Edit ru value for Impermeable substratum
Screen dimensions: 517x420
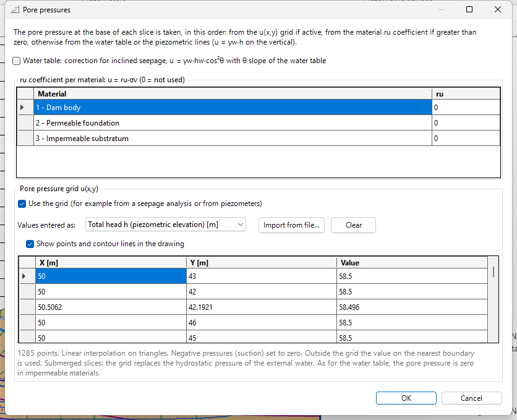coord(466,138)
